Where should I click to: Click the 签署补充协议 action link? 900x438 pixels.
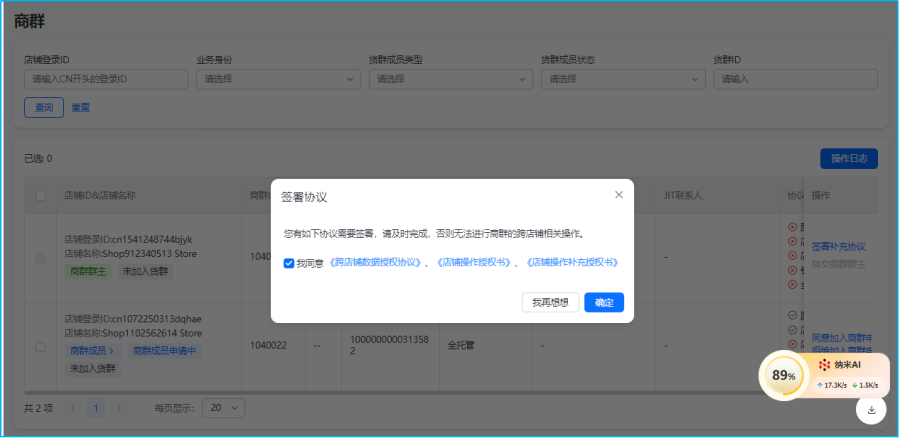pos(839,246)
